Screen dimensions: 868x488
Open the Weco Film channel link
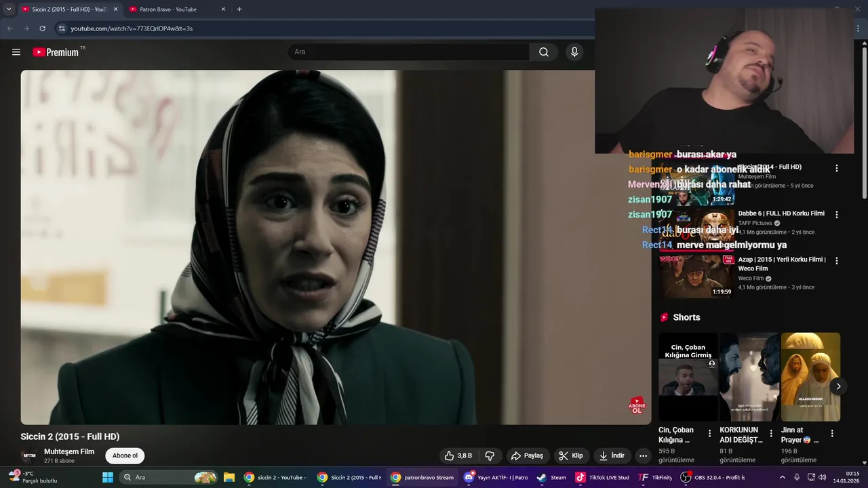click(751, 279)
